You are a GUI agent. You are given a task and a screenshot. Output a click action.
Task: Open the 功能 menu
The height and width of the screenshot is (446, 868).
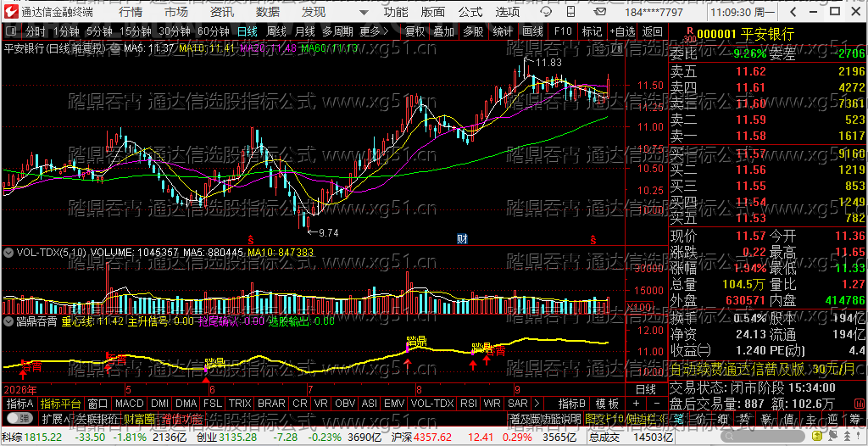[396, 12]
